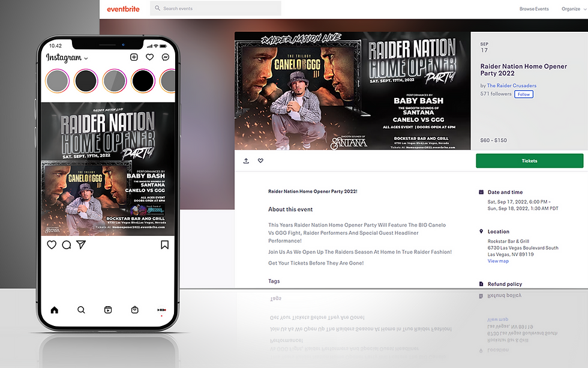Screen dimensions: 588x368
Task: Click the 'Refund policy' heading
Action: click(x=505, y=284)
